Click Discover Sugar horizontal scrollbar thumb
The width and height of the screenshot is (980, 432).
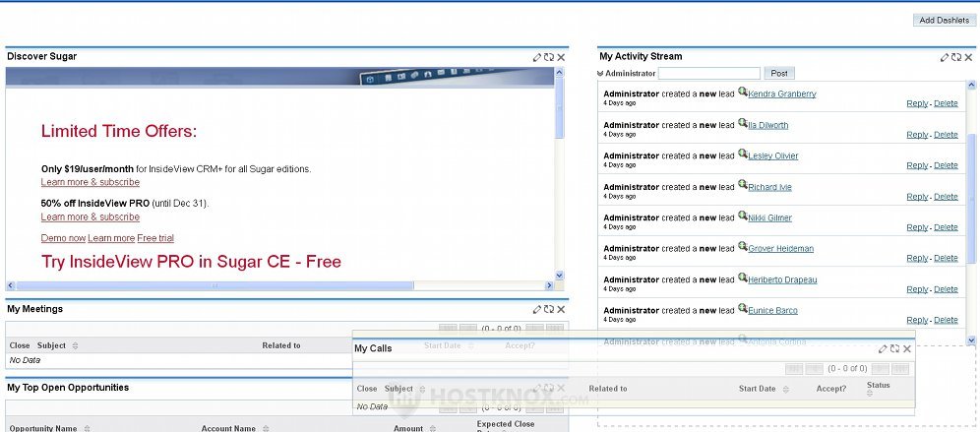click(215, 285)
